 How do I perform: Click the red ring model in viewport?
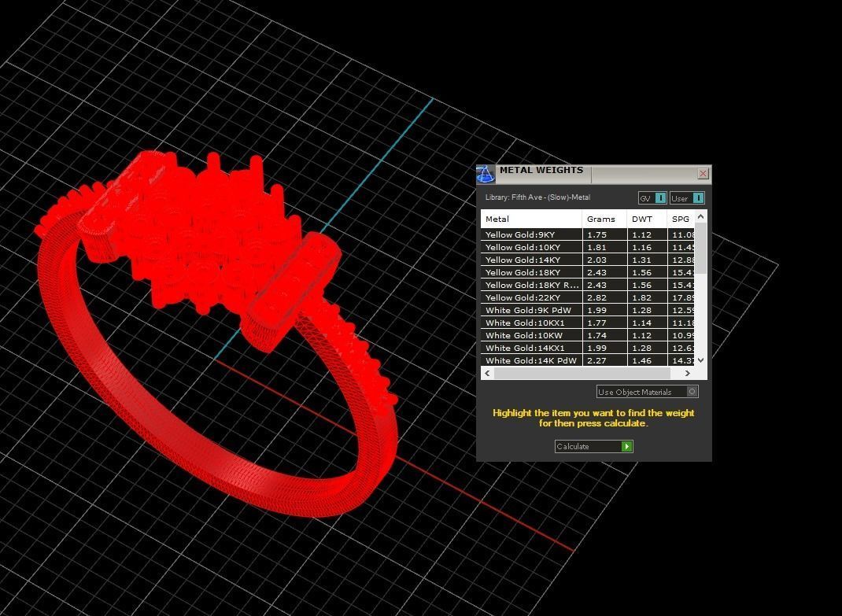pyautogui.click(x=215, y=333)
